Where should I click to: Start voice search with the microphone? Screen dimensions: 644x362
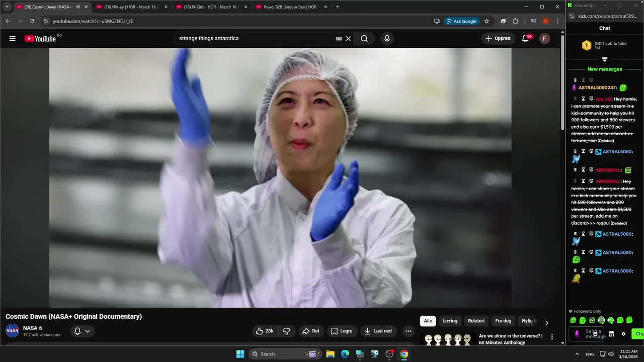(387, 39)
